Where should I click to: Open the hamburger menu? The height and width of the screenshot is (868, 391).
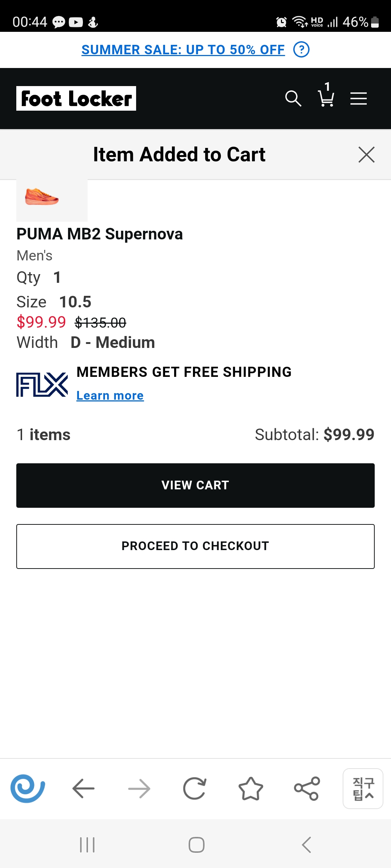click(x=358, y=98)
